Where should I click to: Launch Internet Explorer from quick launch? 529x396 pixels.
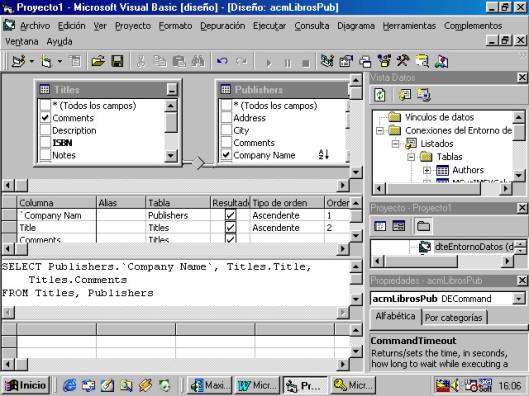[70, 385]
